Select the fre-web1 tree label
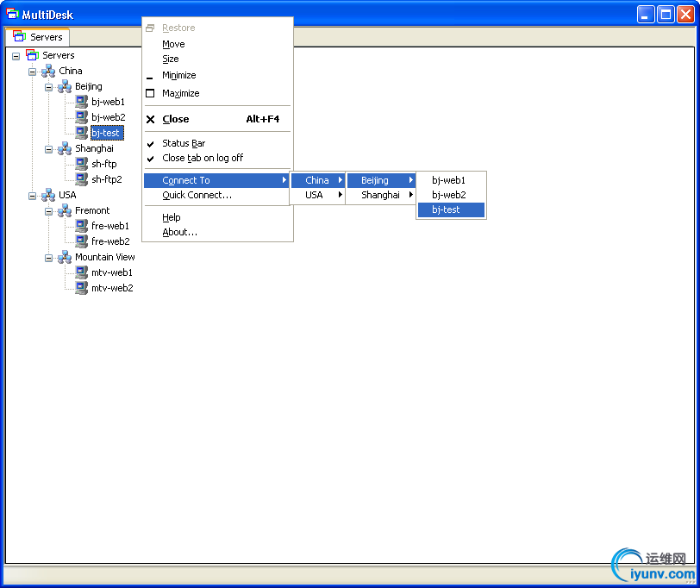Viewport: 700px width, 588px height. [110, 226]
